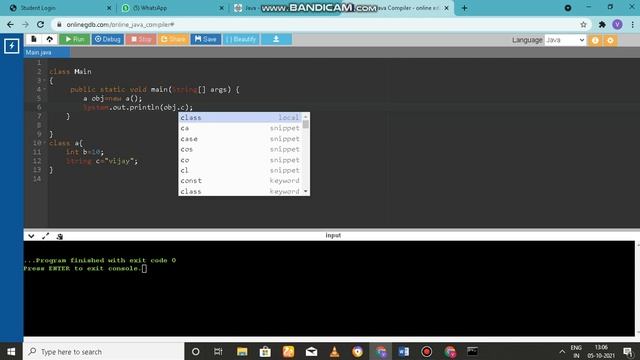This screenshot has width=640, height=360.
Task: Open browser extensions puzzle icon
Action: click(x=602, y=24)
